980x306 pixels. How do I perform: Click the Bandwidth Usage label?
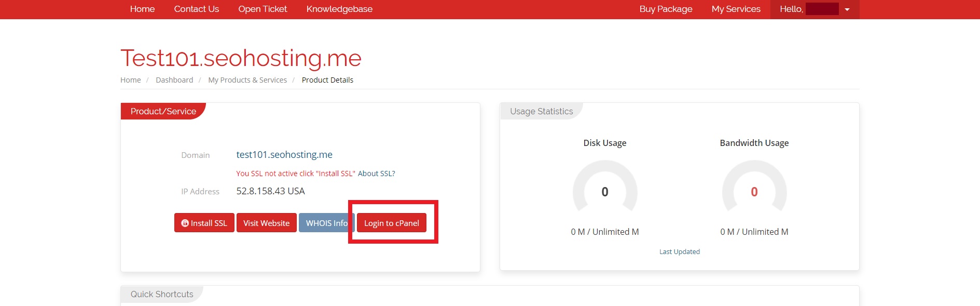(x=754, y=143)
